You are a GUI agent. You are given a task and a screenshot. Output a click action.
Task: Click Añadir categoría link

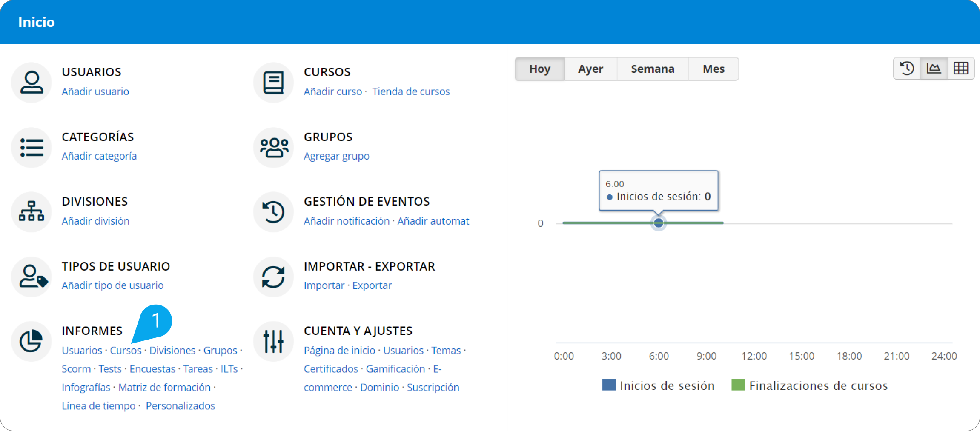click(99, 156)
